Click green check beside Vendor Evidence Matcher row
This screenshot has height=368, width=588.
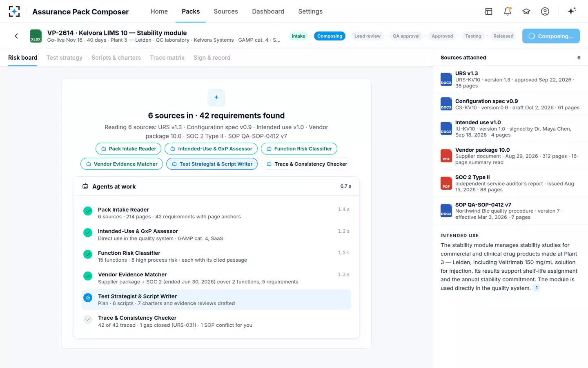click(x=88, y=276)
